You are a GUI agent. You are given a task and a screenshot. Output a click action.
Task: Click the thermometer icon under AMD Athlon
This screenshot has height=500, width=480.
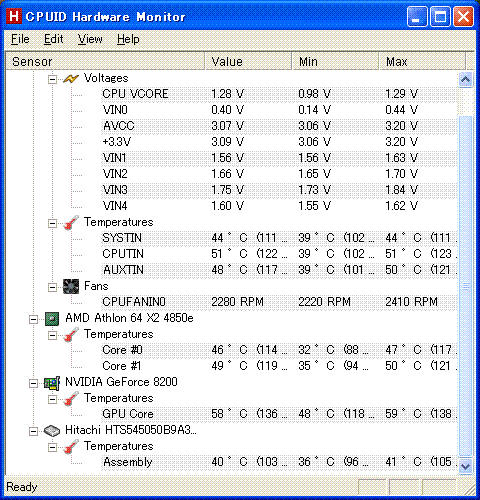click(71, 334)
